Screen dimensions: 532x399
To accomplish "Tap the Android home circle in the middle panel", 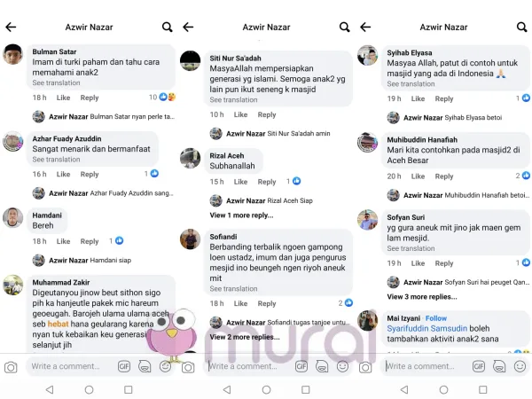I will (x=266, y=389).
